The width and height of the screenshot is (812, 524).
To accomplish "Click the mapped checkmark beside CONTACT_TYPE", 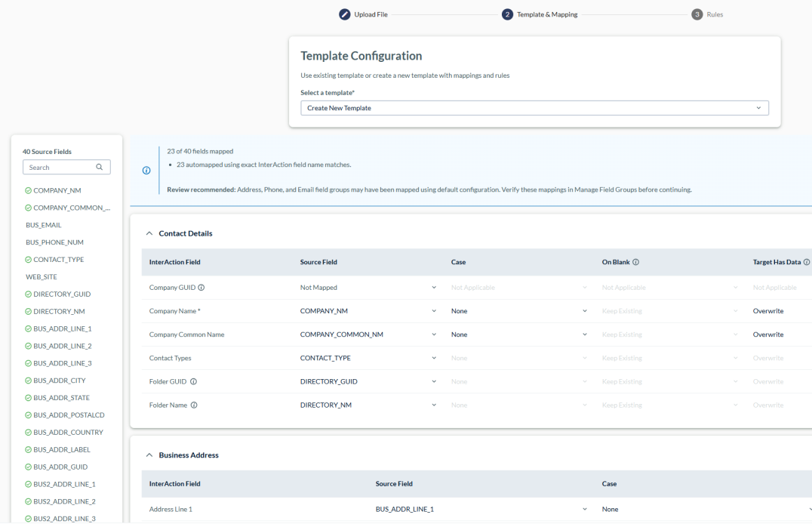I will tap(28, 260).
